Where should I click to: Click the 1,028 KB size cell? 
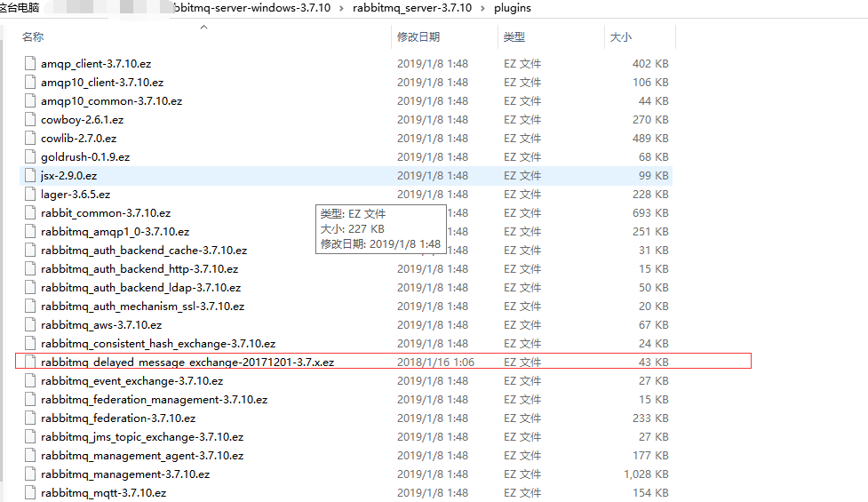coord(646,474)
